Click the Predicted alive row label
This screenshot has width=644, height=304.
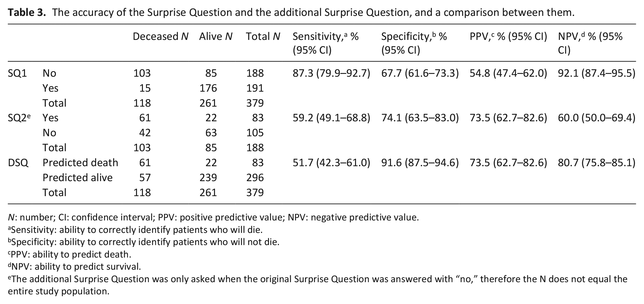pos(77,178)
